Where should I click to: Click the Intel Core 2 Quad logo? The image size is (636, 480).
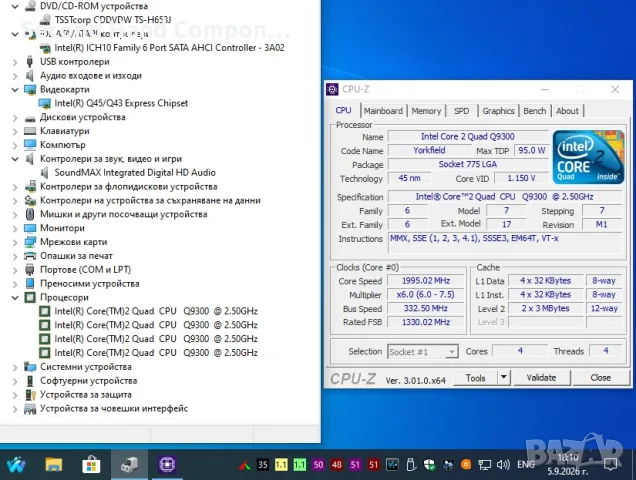pyautogui.click(x=588, y=157)
